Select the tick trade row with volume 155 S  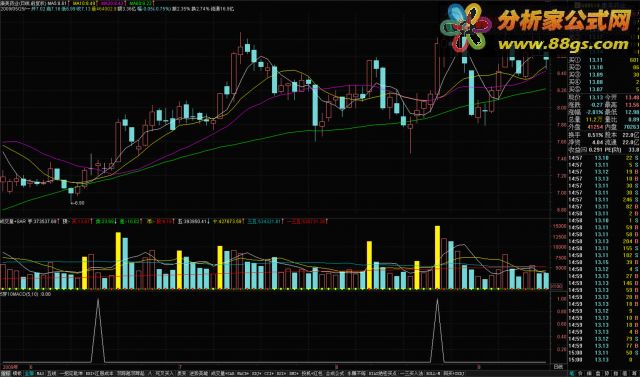pyautogui.click(x=604, y=248)
